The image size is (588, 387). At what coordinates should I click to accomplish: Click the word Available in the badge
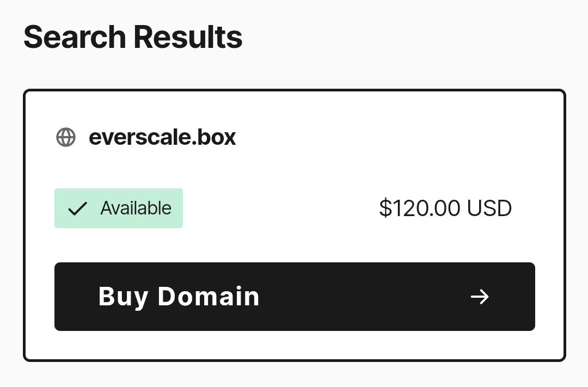coord(136,208)
